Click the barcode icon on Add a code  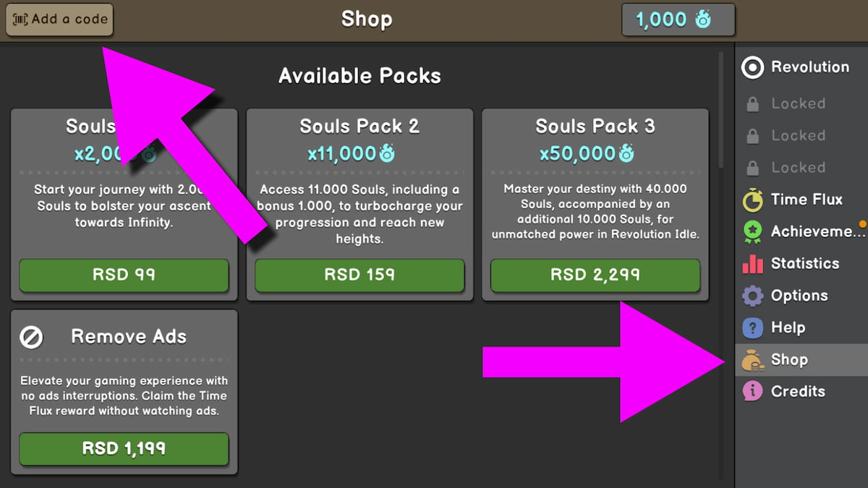pyautogui.click(x=22, y=20)
